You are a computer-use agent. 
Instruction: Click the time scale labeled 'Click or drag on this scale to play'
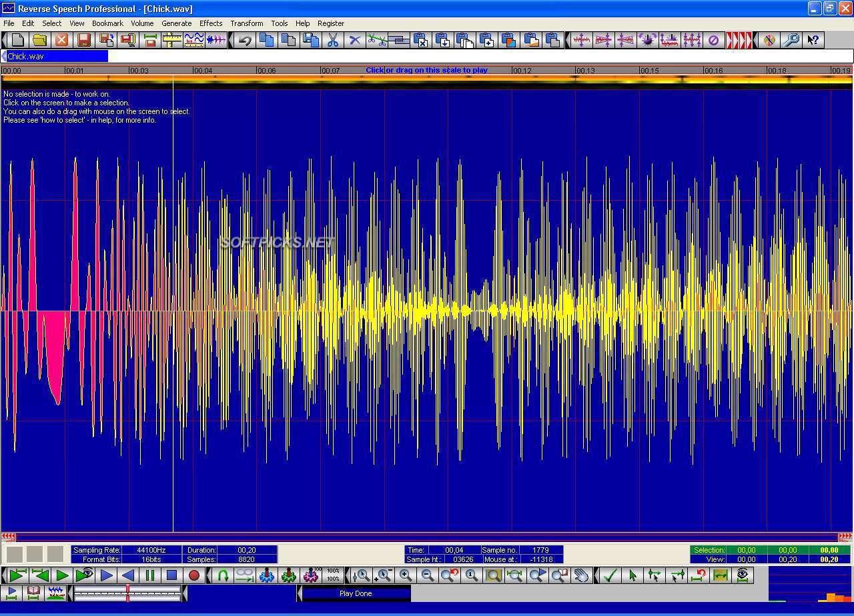(x=426, y=70)
